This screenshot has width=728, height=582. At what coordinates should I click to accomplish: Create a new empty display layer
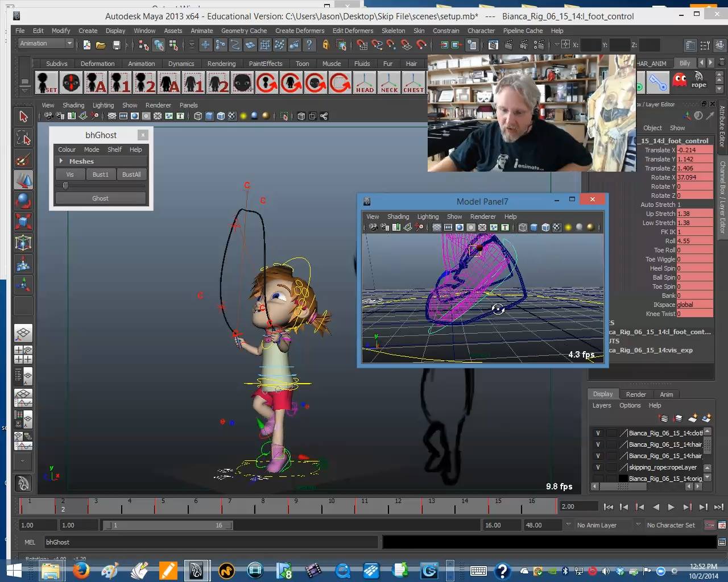(x=692, y=418)
